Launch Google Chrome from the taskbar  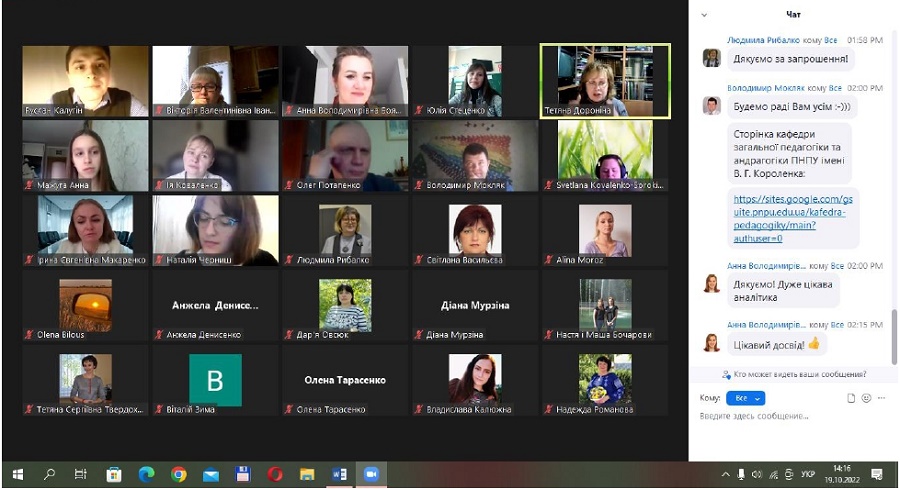click(179, 474)
